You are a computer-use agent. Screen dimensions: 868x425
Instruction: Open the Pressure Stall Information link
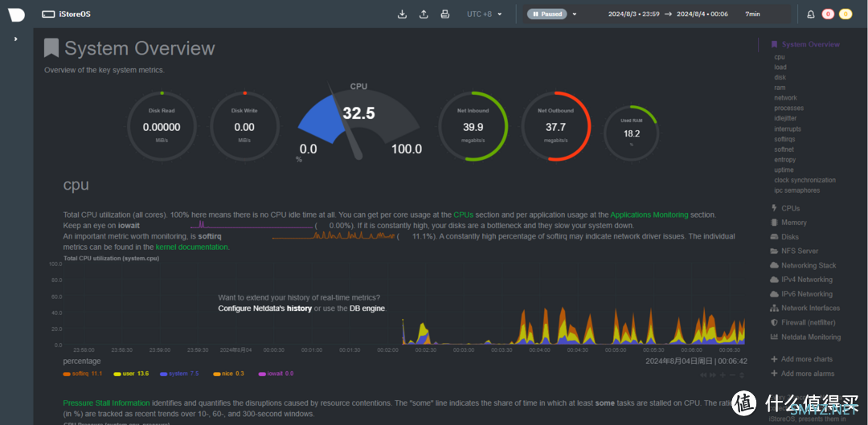pyautogui.click(x=106, y=403)
